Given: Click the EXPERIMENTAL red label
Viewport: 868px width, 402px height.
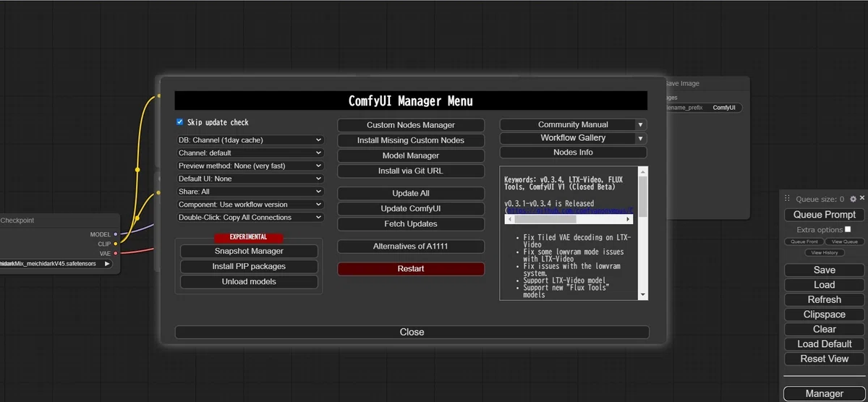Looking at the screenshot, I should [248, 237].
